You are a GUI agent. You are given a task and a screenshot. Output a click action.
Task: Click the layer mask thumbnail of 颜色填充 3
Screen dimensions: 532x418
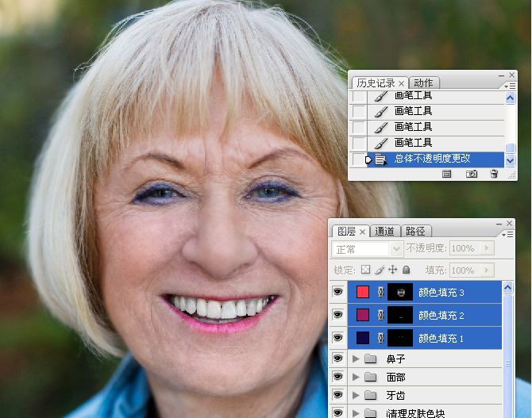tap(400, 292)
